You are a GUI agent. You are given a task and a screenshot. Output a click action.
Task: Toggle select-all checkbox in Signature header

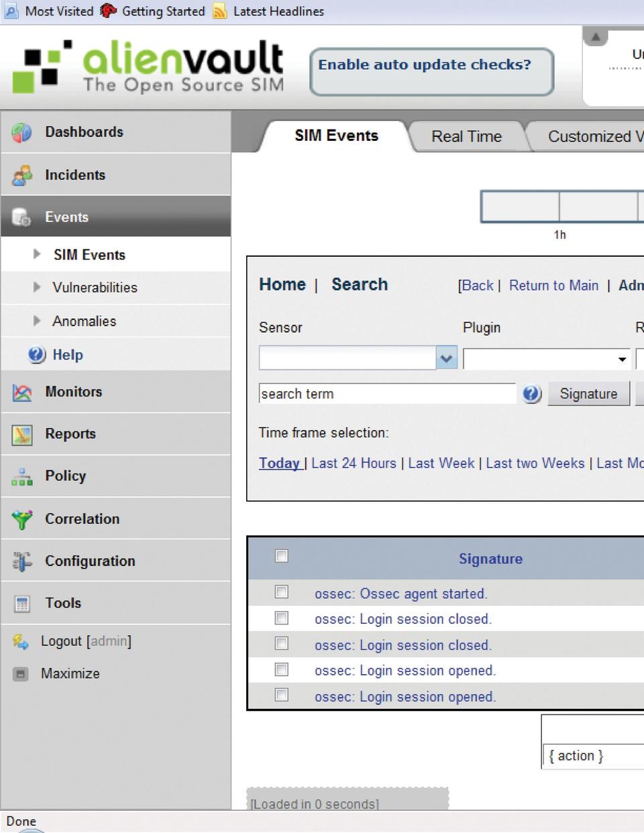coord(282,556)
